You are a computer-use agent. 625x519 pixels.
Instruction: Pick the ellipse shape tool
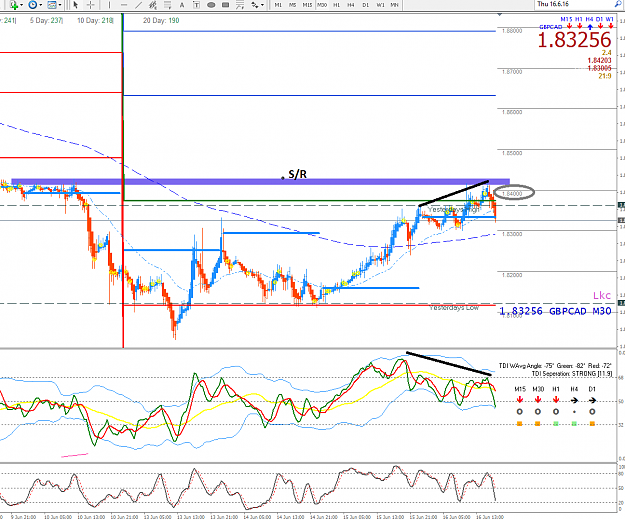(211, 5)
